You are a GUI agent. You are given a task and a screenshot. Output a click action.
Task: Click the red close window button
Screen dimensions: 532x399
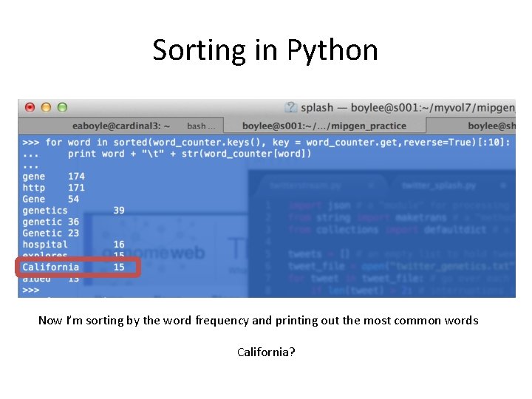(x=30, y=108)
